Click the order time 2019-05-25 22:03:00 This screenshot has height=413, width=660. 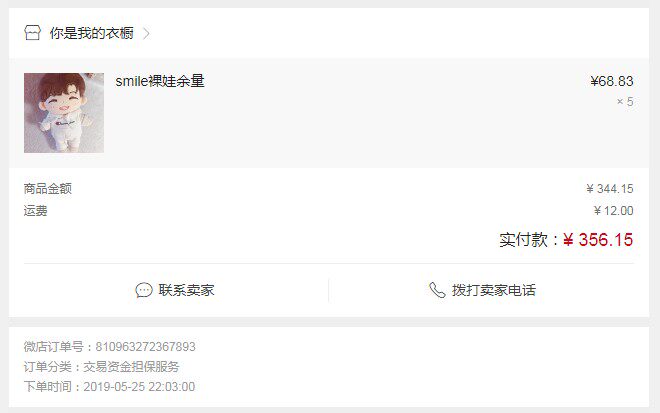pos(139,386)
